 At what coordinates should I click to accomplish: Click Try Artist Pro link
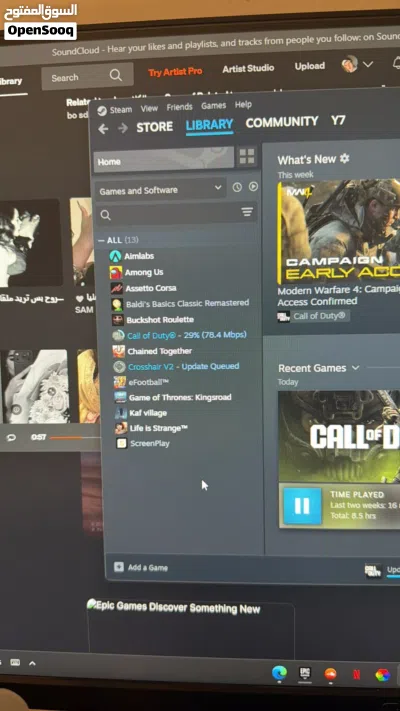coord(175,72)
